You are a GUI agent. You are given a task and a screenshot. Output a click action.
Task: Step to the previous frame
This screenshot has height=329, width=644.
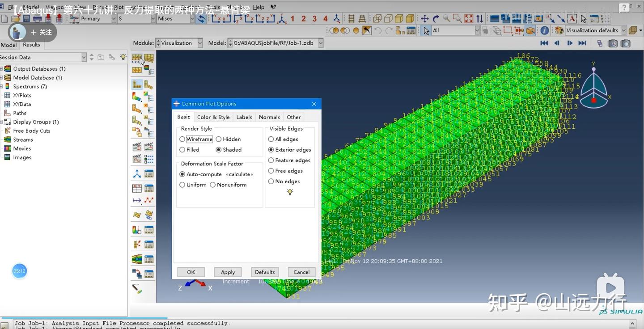557,43
